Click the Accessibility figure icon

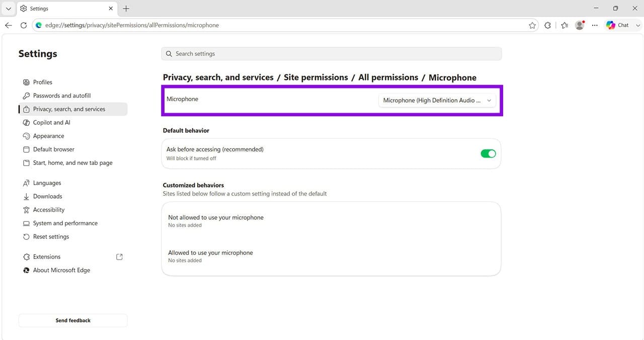click(x=27, y=210)
